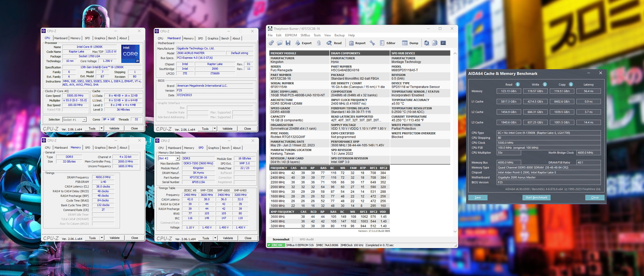Click the padlock icon in Thaiphoon toolbar
This screenshot has height=276, width=644.
coord(319,43)
